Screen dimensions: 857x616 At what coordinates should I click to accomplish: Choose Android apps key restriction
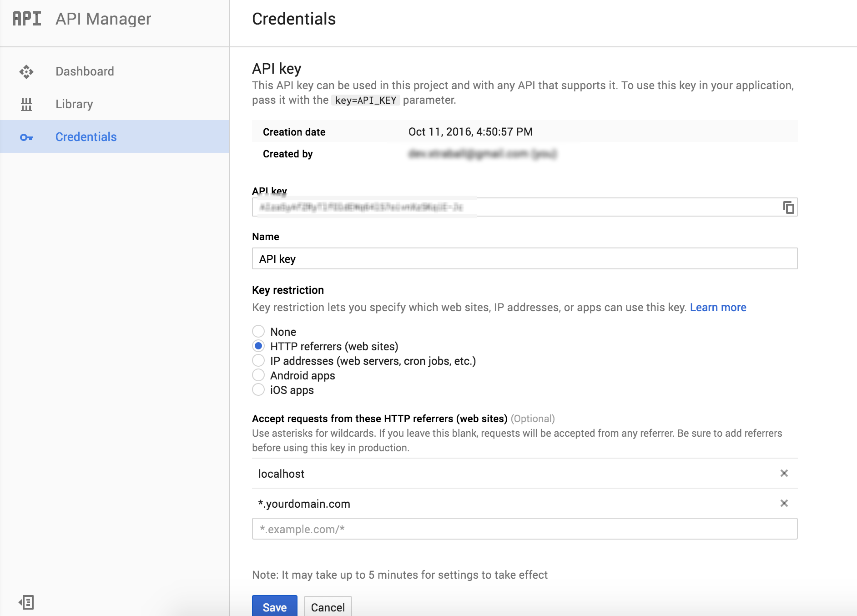click(258, 375)
